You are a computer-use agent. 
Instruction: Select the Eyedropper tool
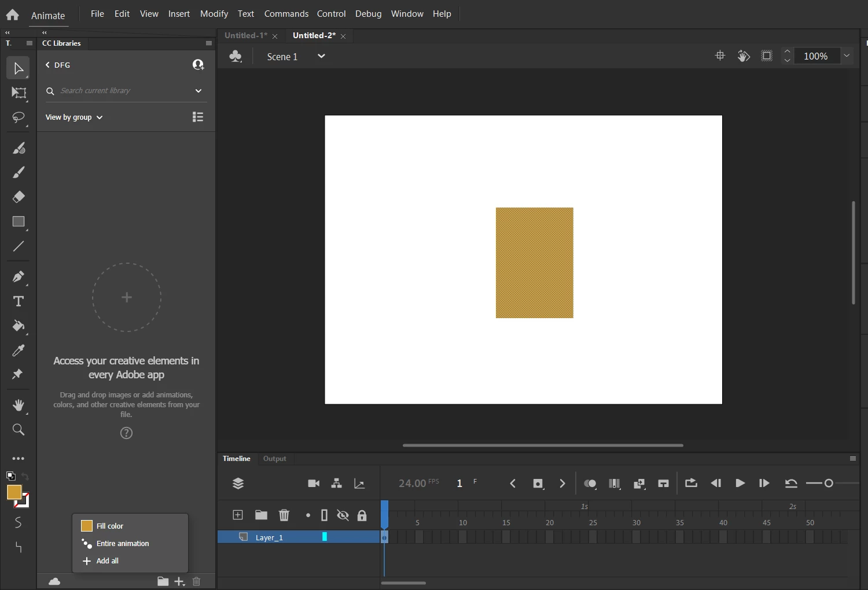coord(19,351)
